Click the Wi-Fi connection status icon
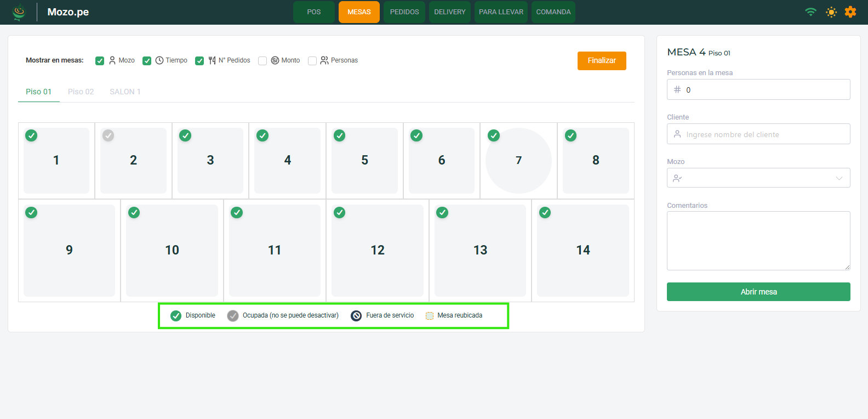 pos(810,12)
